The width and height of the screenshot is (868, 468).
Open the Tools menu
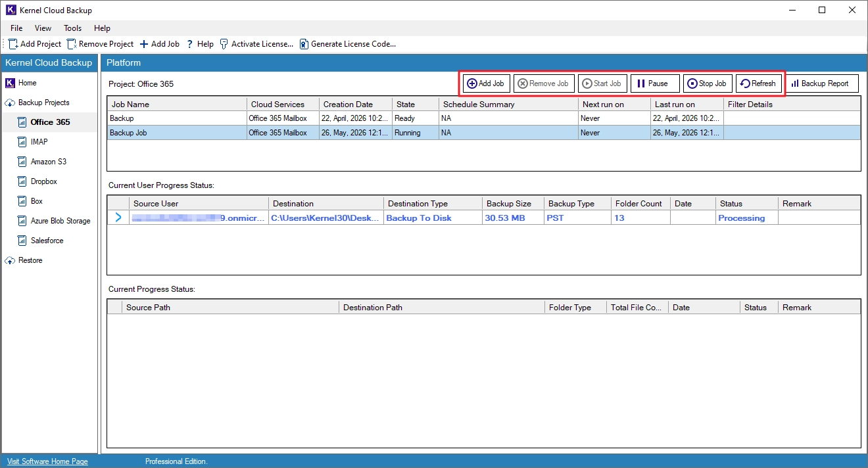[73, 28]
